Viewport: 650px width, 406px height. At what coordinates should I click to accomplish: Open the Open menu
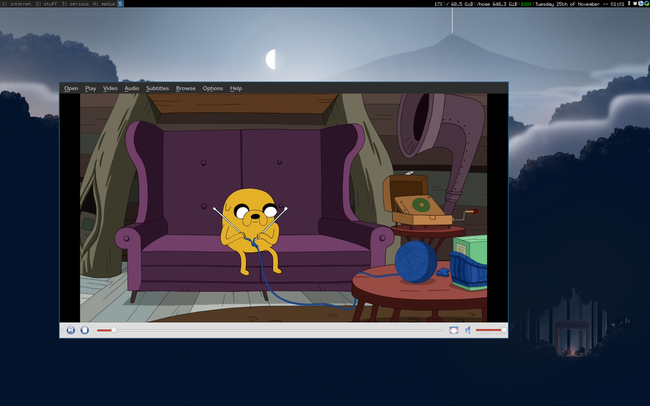click(71, 88)
